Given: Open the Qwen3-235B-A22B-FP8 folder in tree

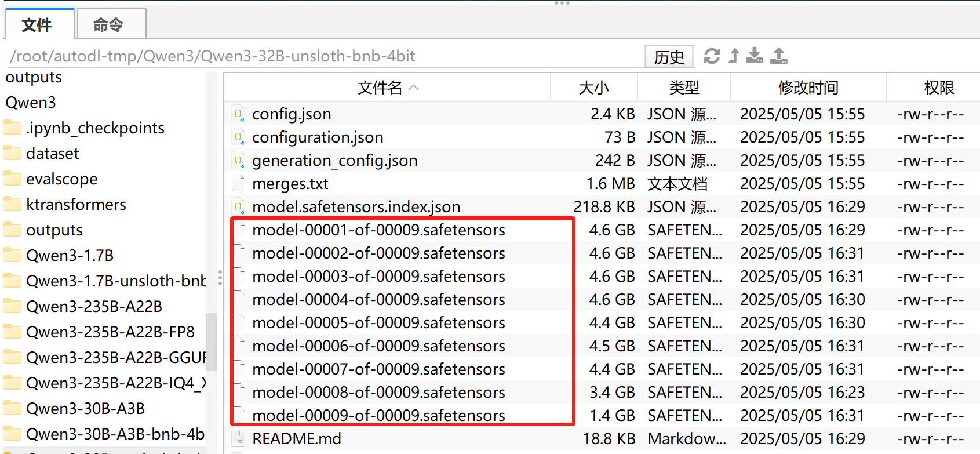Looking at the screenshot, I should [x=111, y=332].
